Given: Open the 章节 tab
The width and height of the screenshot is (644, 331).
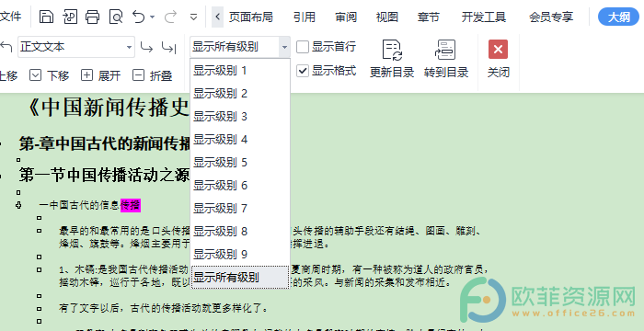Looking at the screenshot, I should [429, 17].
